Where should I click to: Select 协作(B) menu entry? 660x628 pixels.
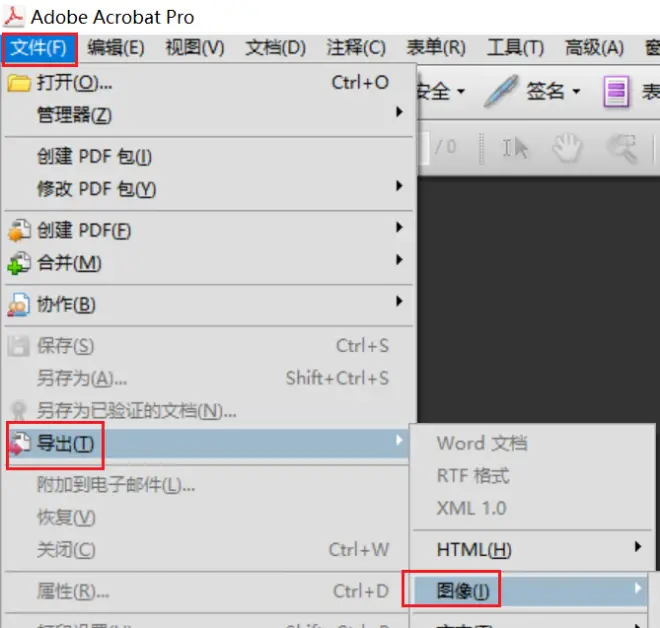click(x=208, y=304)
